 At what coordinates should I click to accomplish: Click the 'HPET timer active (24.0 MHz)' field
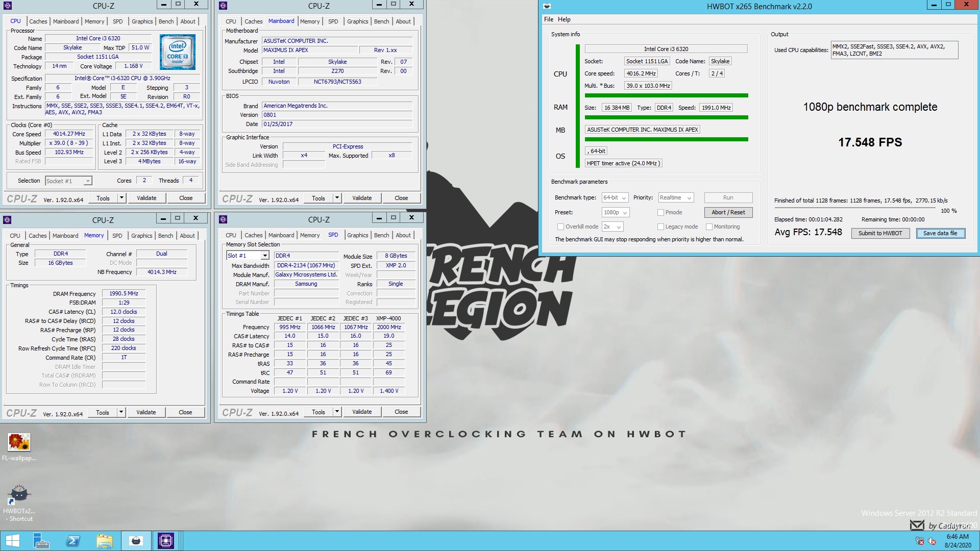[623, 163]
